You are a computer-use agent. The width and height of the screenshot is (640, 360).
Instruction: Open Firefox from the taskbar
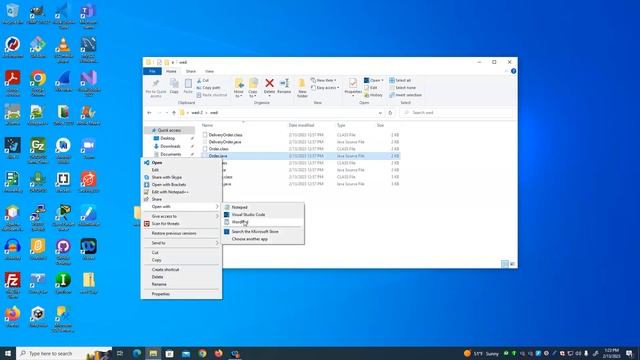tap(219, 353)
